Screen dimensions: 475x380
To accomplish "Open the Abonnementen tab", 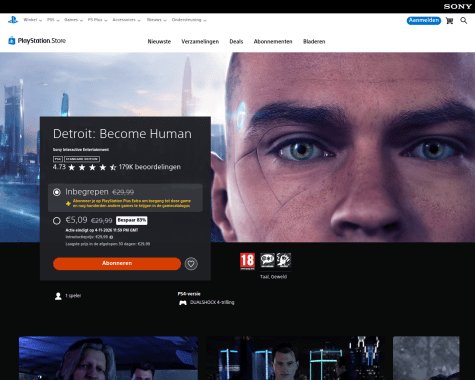I will pyautogui.click(x=273, y=42).
